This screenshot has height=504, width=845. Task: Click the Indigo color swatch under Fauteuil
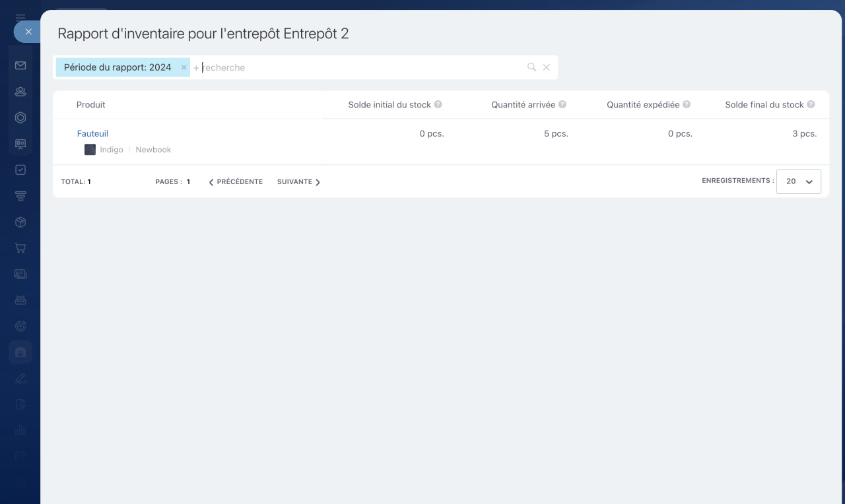tap(90, 150)
